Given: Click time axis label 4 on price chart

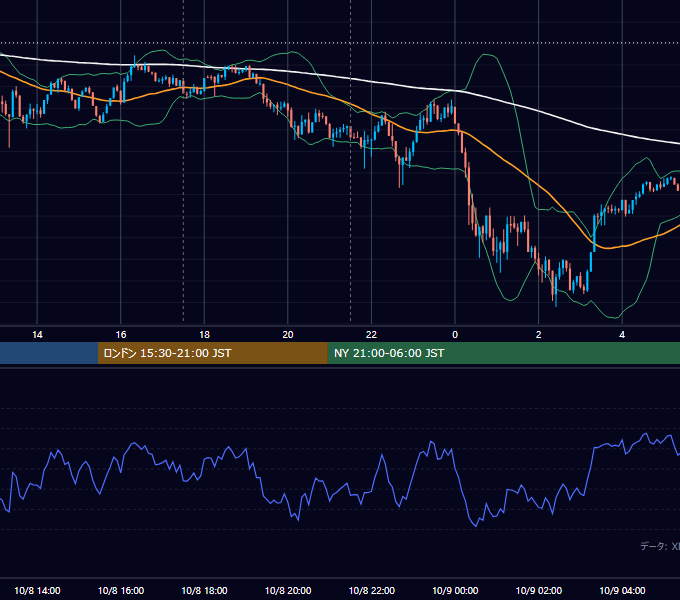Looking at the screenshot, I should [622, 335].
